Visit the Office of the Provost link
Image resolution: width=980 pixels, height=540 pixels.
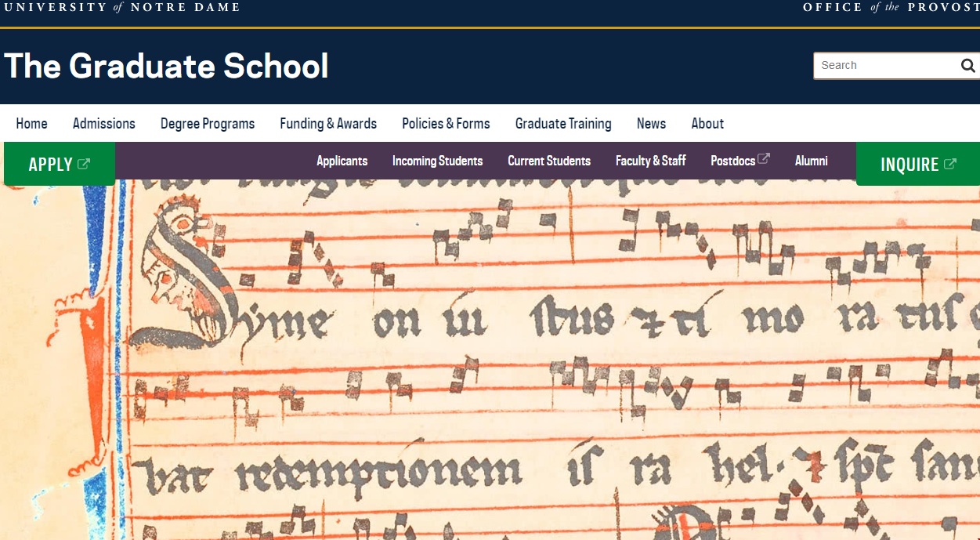[x=891, y=7]
